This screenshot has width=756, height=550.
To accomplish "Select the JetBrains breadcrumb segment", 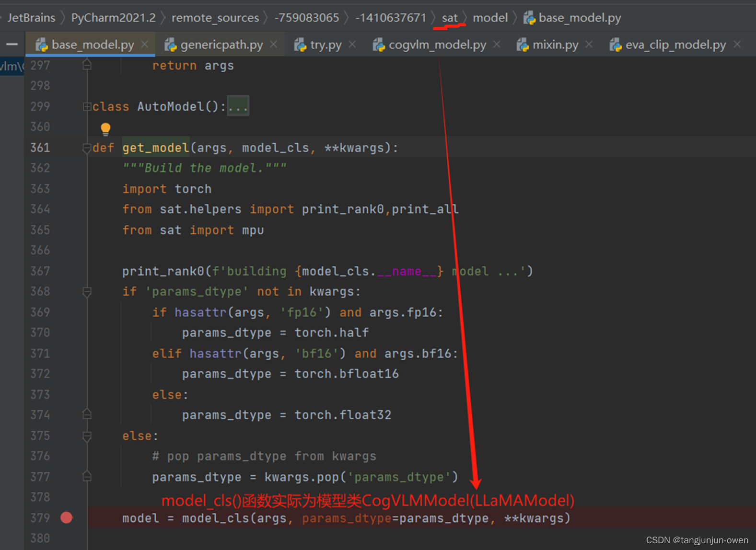I will pyautogui.click(x=31, y=18).
